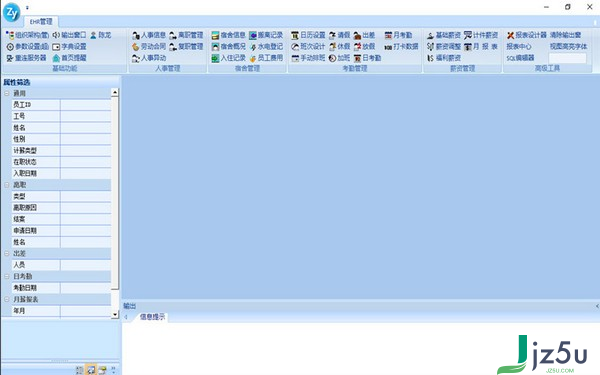Open 复职管理 reinstatement management

point(186,47)
